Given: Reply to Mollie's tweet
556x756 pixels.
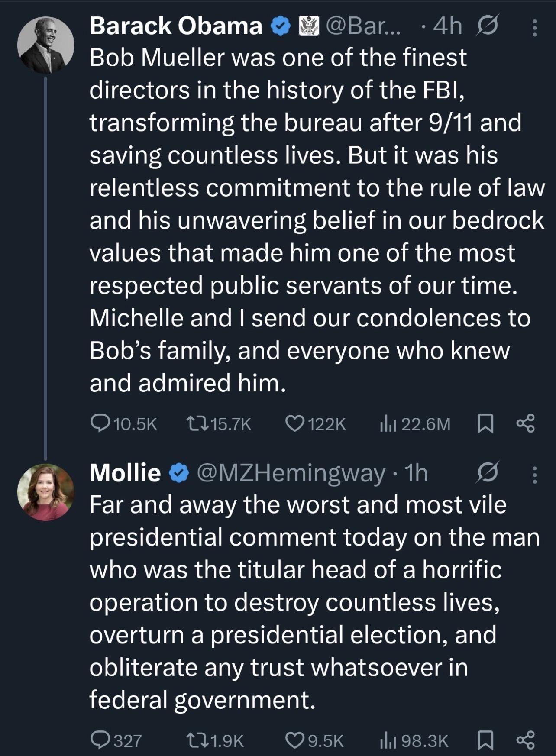Looking at the screenshot, I should (100, 740).
